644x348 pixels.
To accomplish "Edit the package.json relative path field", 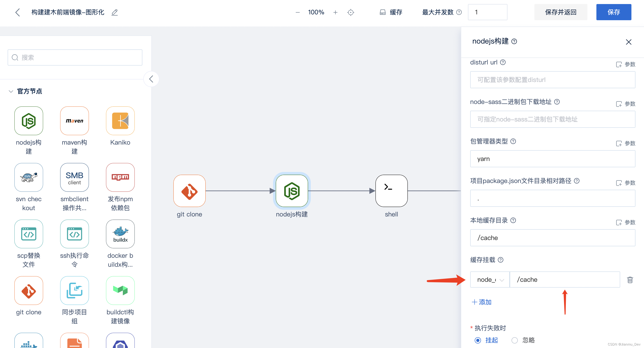I will point(553,198).
